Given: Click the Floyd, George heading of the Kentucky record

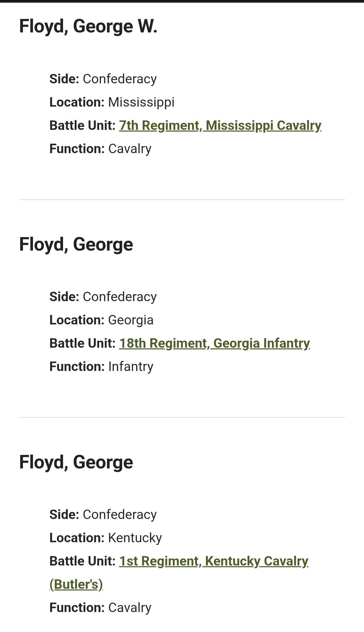Looking at the screenshot, I should click(x=76, y=462).
